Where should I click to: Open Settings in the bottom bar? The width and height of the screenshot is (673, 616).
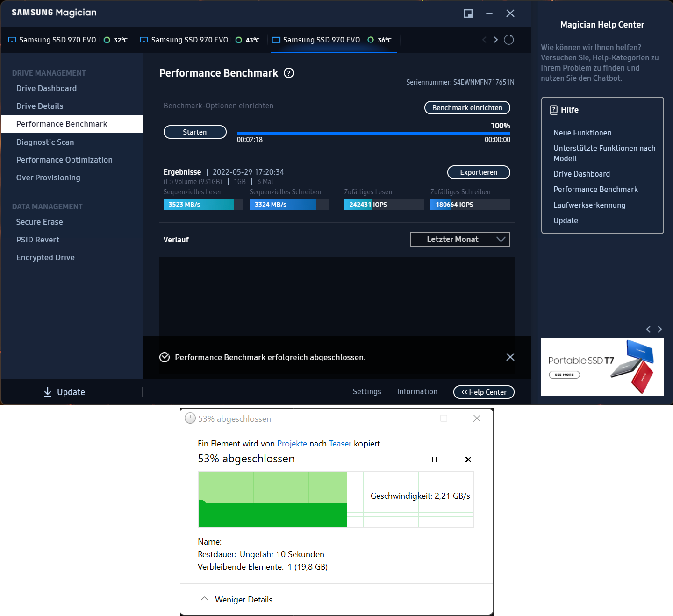[x=367, y=391]
